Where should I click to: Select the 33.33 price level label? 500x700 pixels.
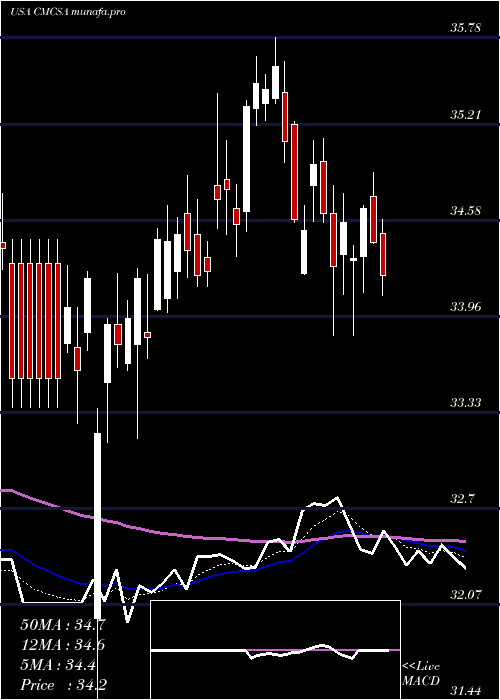point(465,403)
